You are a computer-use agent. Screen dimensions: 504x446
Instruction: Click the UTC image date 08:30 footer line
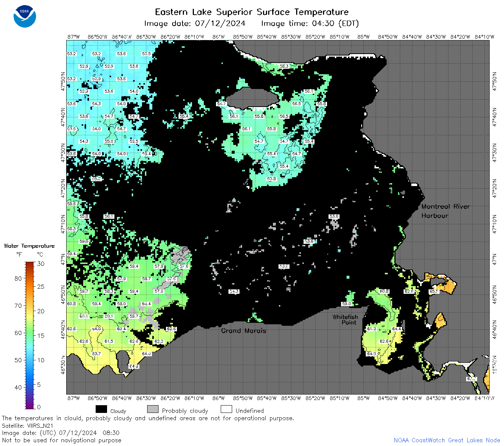pos(61,433)
